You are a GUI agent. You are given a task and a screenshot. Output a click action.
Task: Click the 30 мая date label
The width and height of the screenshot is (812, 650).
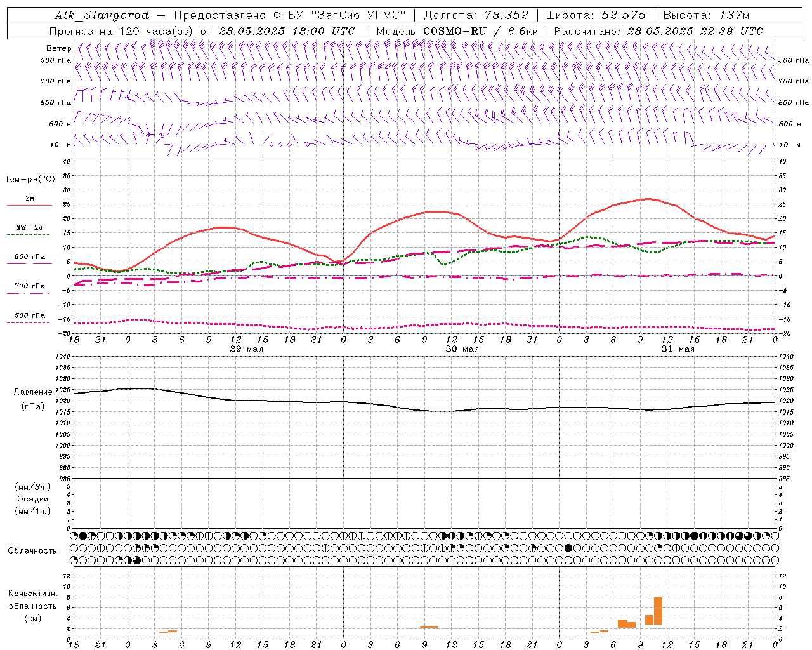pyautogui.click(x=462, y=349)
